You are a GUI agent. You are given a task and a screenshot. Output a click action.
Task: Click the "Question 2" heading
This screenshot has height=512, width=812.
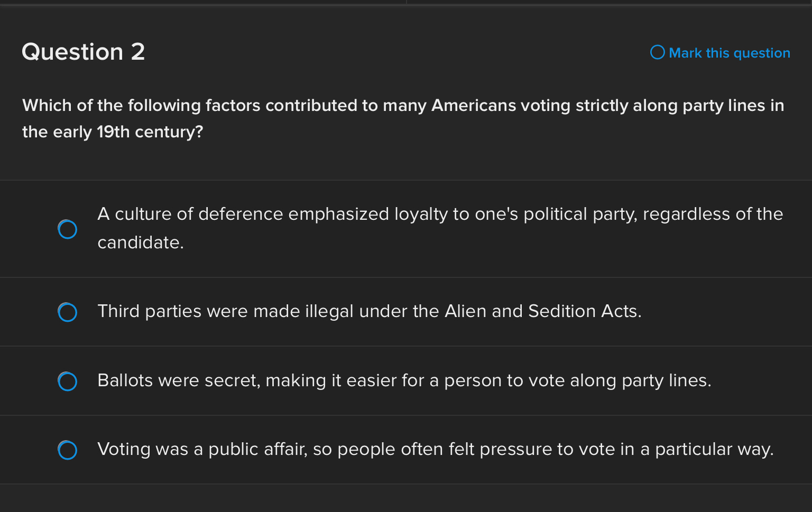tap(84, 52)
